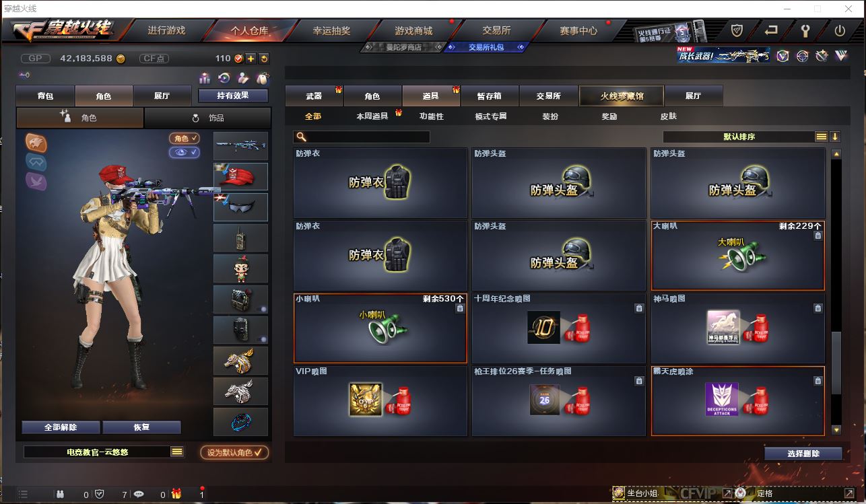
Task: Toggle the eye visibility checkbox
Action: (185, 153)
